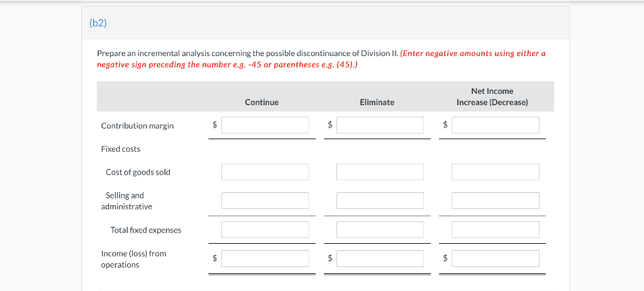
Task: Click the Contribution margin Net Income input field
Action: click(x=496, y=125)
